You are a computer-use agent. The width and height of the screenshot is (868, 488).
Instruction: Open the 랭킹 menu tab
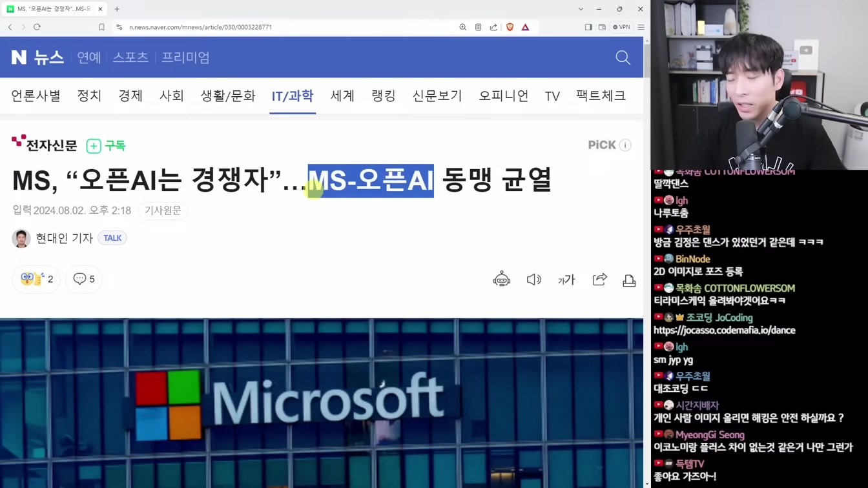click(384, 96)
